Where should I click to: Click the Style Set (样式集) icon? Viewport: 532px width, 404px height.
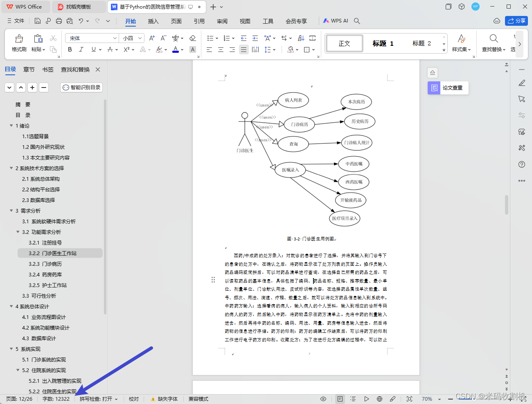pos(462,38)
